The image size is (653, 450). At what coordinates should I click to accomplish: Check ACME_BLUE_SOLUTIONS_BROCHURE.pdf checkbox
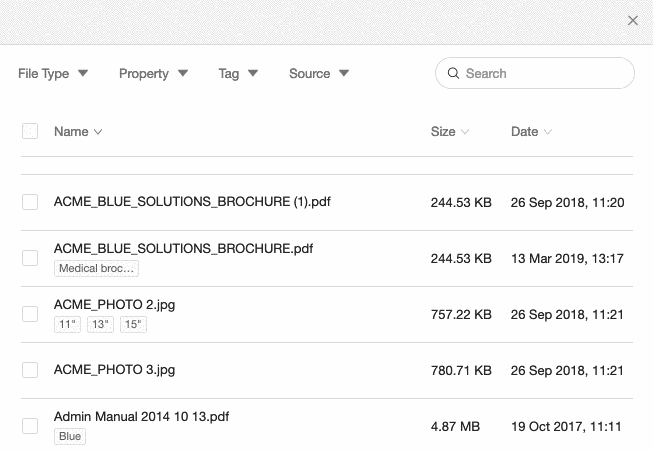pyautogui.click(x=30, y=258)
